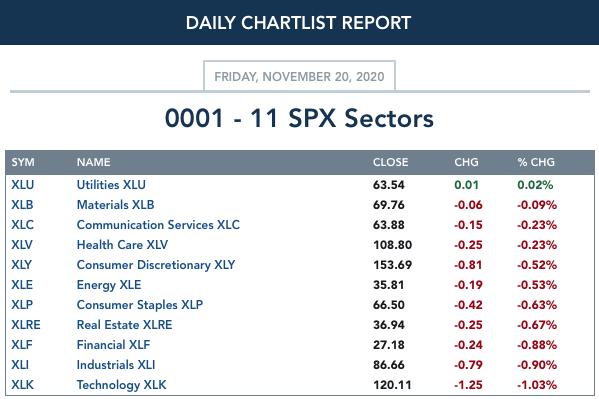Click the XLRE symbol link
Screen dimensions: 599x399
(x=26, y=325)
